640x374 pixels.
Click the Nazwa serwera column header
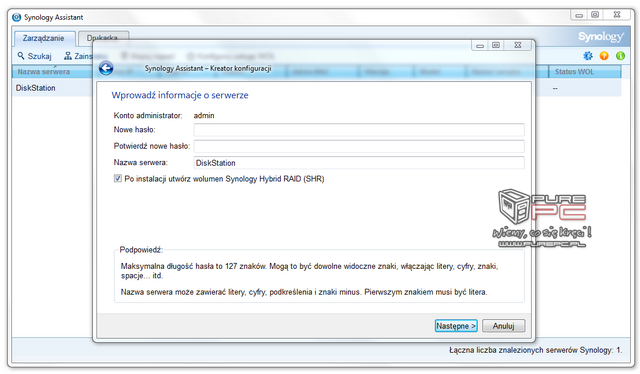tap(53, 72)
